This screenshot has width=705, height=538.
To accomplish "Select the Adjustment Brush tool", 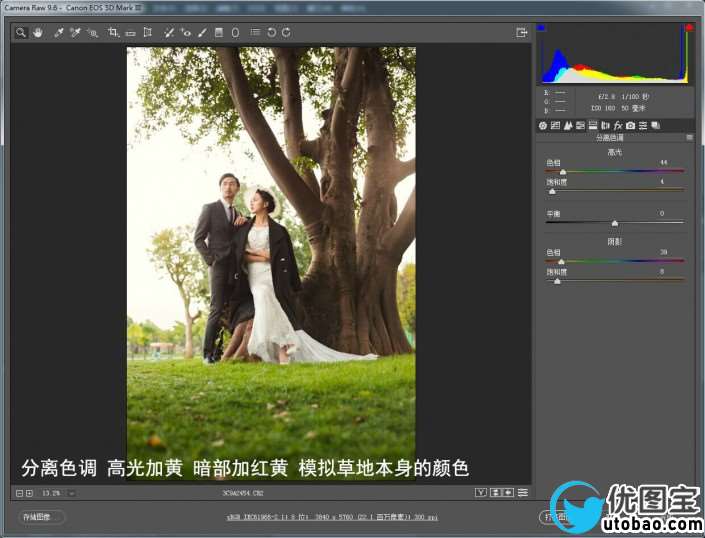I will click(x=202, y=32).
